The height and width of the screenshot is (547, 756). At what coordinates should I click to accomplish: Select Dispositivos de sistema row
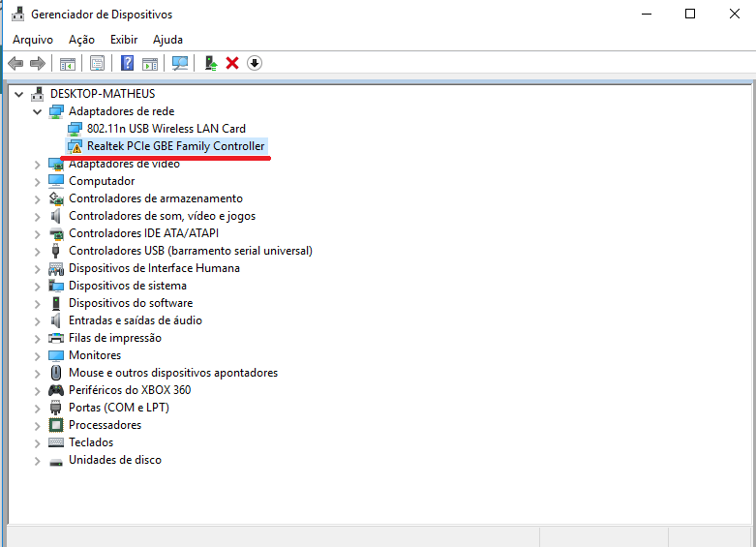coord(128,286)
